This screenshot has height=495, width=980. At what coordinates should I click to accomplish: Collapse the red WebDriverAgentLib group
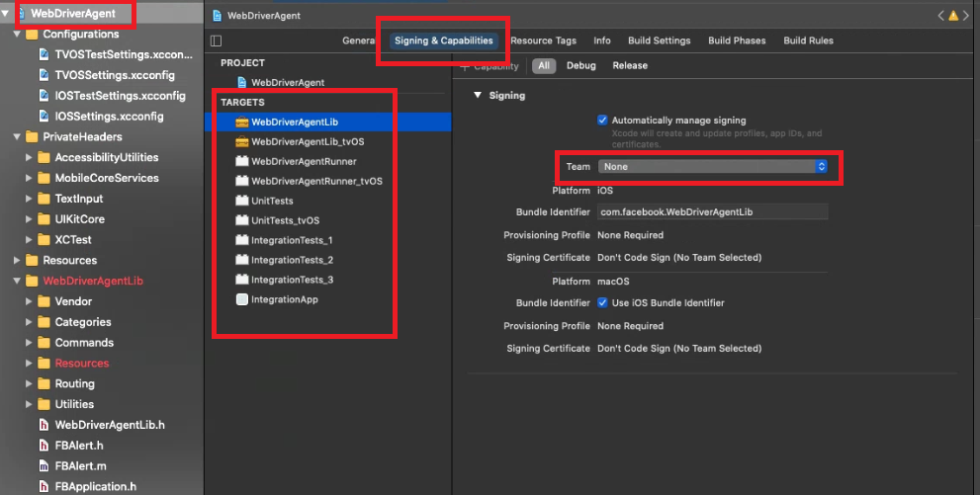pos(17,281)
